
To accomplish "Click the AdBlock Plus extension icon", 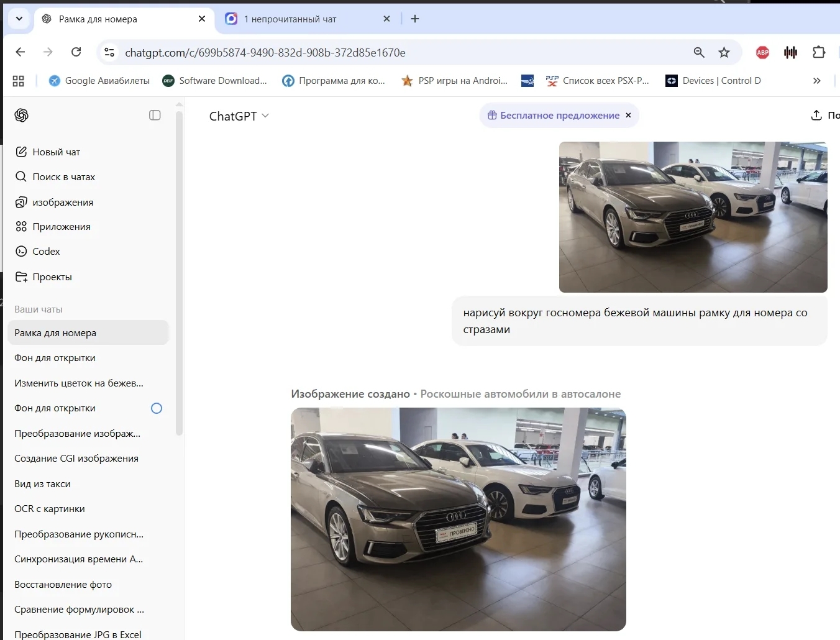I will 762,53.
